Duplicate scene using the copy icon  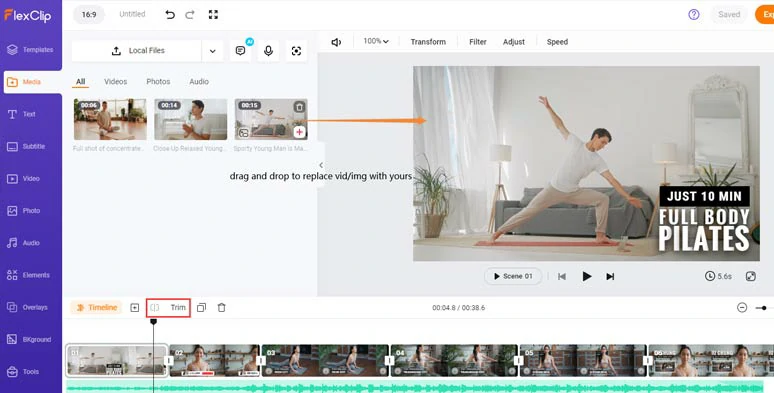pyautogui.click(x=201, y=308)
